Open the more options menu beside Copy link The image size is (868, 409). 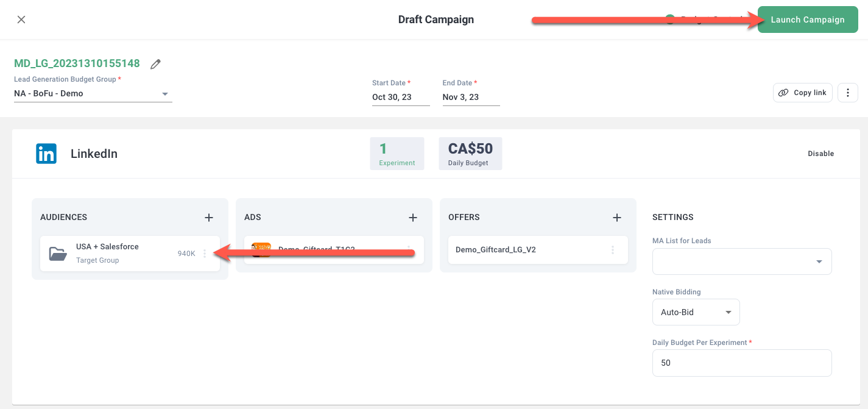click(x=848, y=93)
